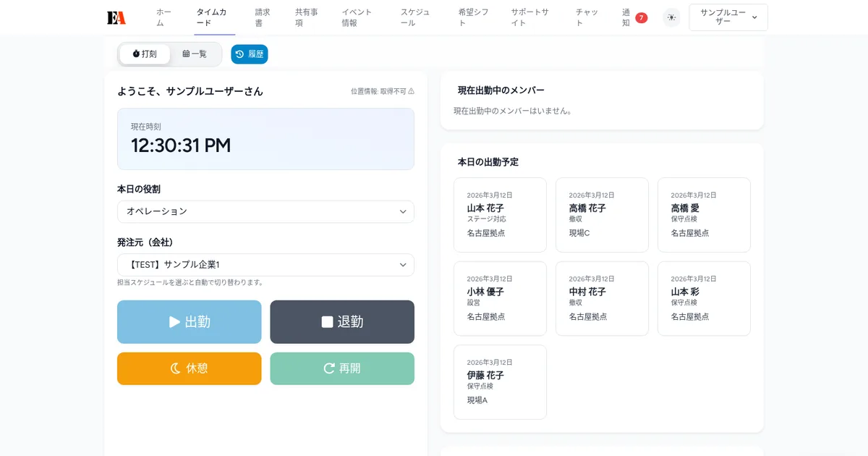
Task: Select the 打刻 segment of the view switcher
Action: 145,54
